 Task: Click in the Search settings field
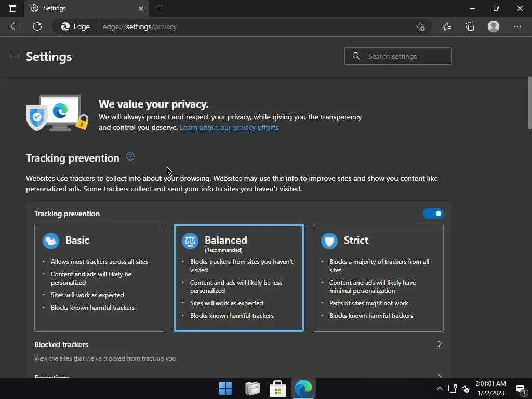click(x=398, y=56)
